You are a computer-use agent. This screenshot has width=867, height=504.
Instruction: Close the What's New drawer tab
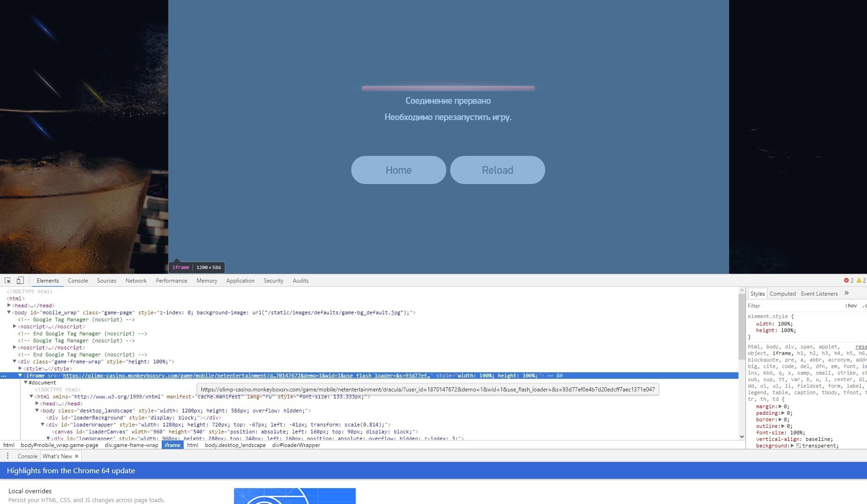point(77,456)
